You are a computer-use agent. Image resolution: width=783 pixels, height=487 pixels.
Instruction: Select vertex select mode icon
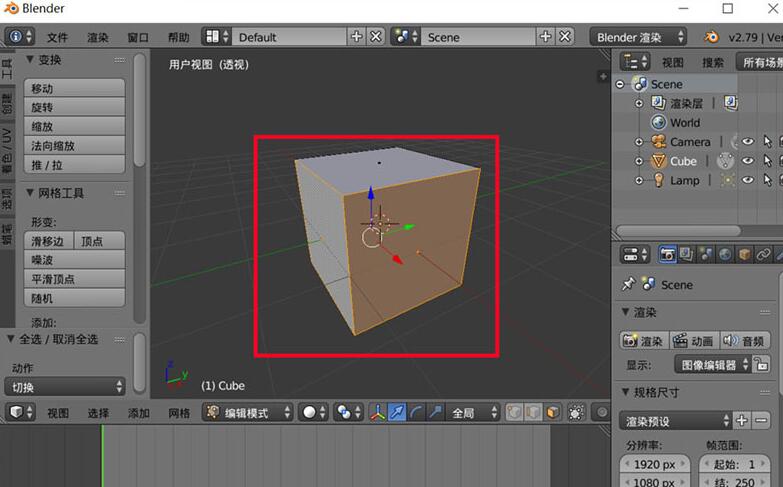click(514, 412)
